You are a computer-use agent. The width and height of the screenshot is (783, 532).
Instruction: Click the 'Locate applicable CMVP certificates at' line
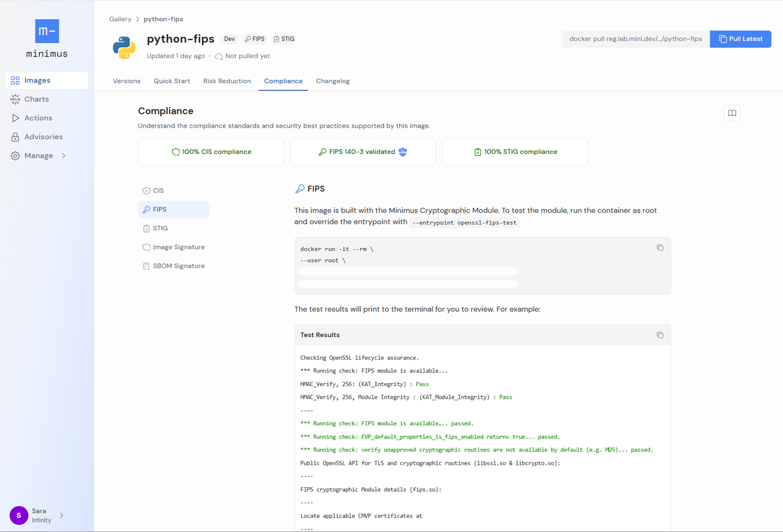click(x=361, y=516)
